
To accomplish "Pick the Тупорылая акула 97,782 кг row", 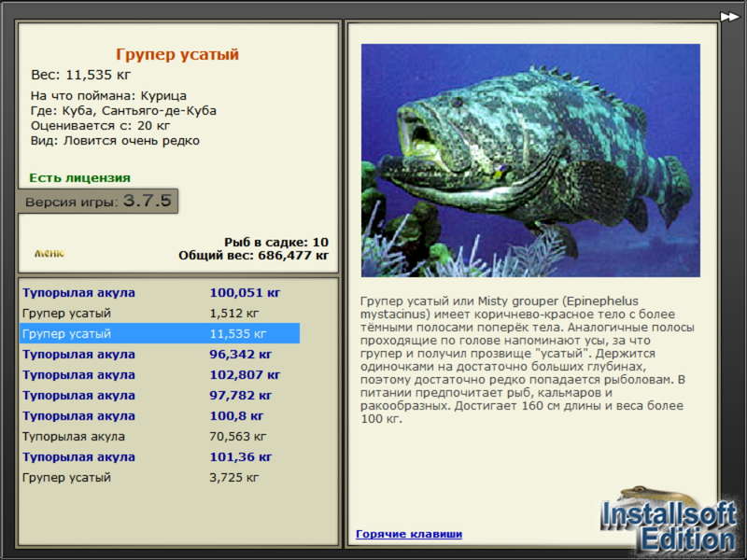I will 160,395.
